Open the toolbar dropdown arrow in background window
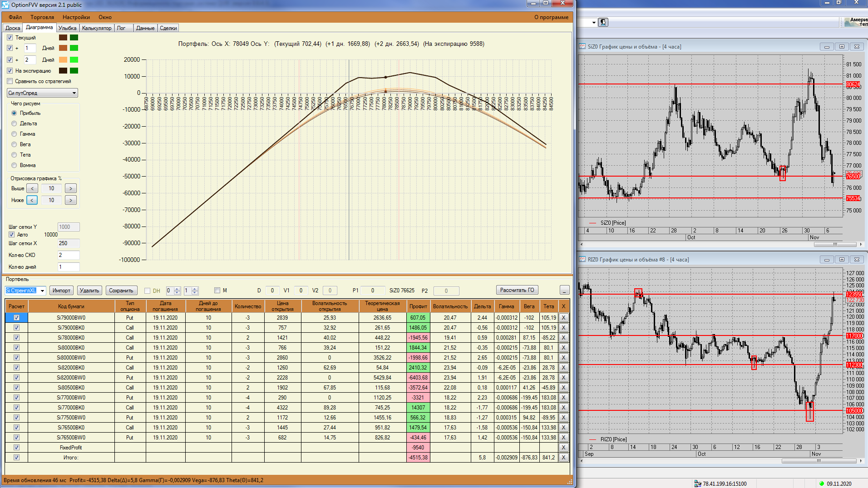The image size is (868, 488). click(x=593, y=22)
